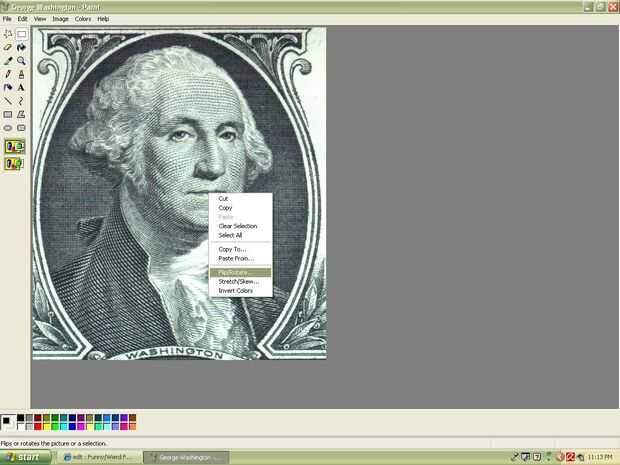This screenshot has height=465, width=620.
Task: Click the George Washington Paint taskbar button
Action: click(x=186, y=457)
